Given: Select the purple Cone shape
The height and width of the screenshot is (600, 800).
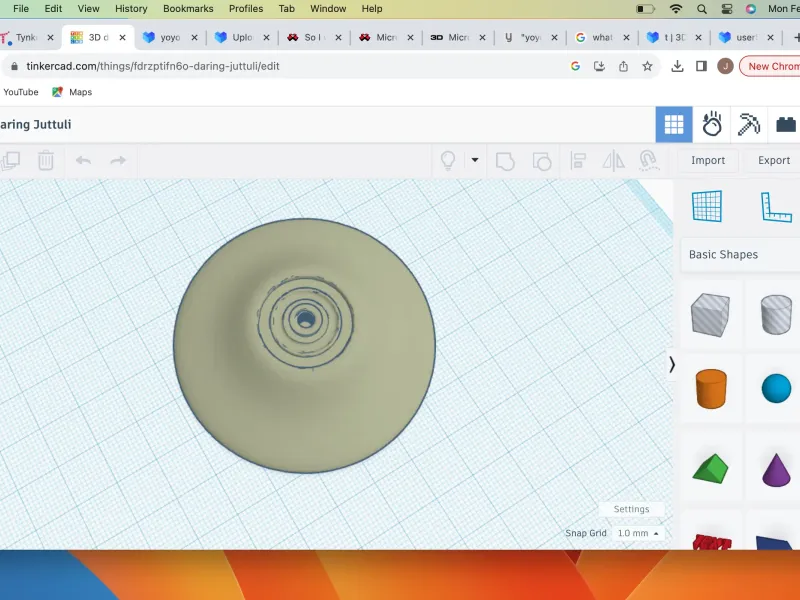Looking at the screenshot, I should pos(776,469).
